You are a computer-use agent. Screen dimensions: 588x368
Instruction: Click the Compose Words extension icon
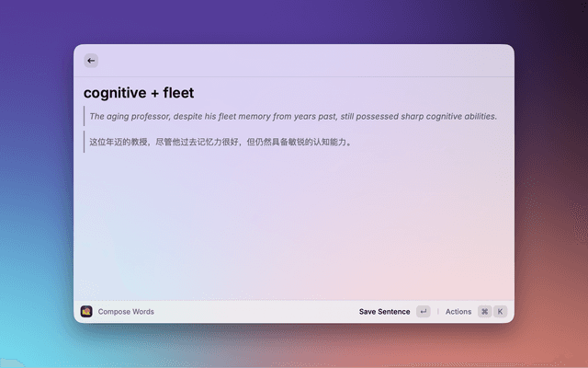[86, 312]
